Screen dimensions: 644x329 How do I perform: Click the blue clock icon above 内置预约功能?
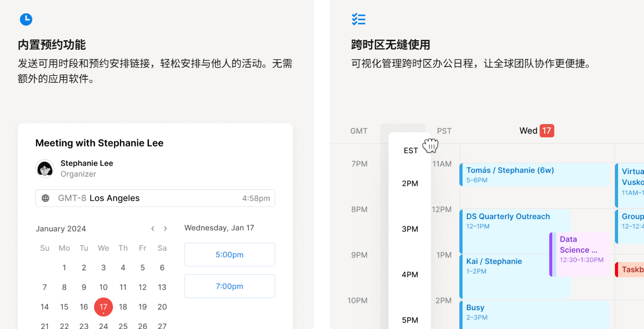25,19
